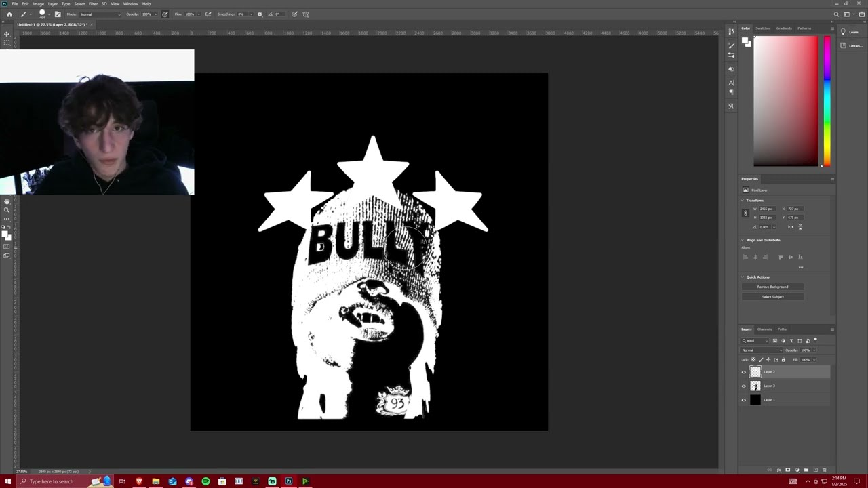Viewport: 868px width, 488px height.
Task: Toggle layer filtering on/off switch
Action: pyautogui.click(x=815, y=340)
